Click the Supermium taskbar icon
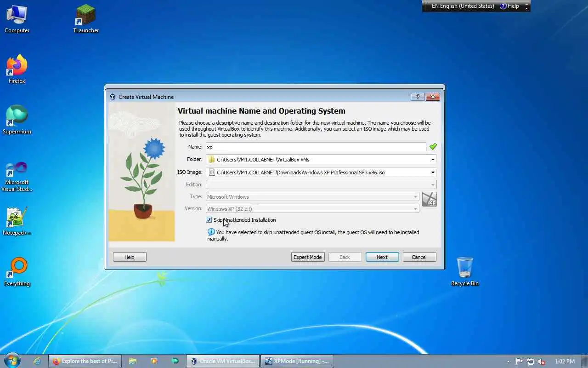 click(x=175, y=361)
